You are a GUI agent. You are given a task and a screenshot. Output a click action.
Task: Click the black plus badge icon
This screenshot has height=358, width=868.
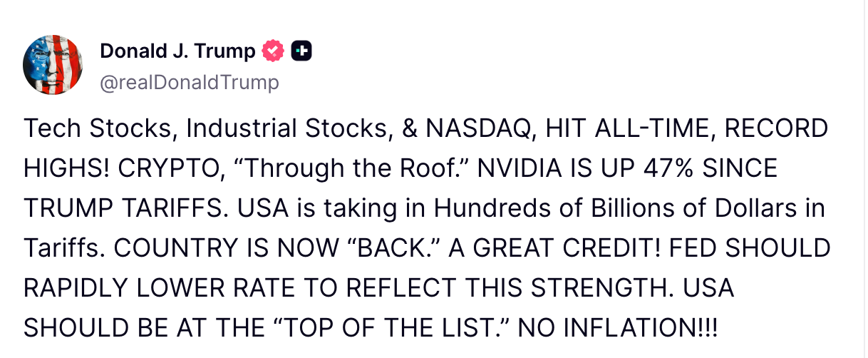(x=302, y=51)
